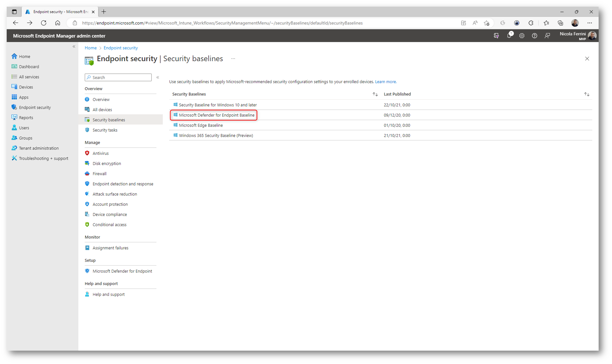Click the Endpoint security breadcrumb link

tap(121, 48)
